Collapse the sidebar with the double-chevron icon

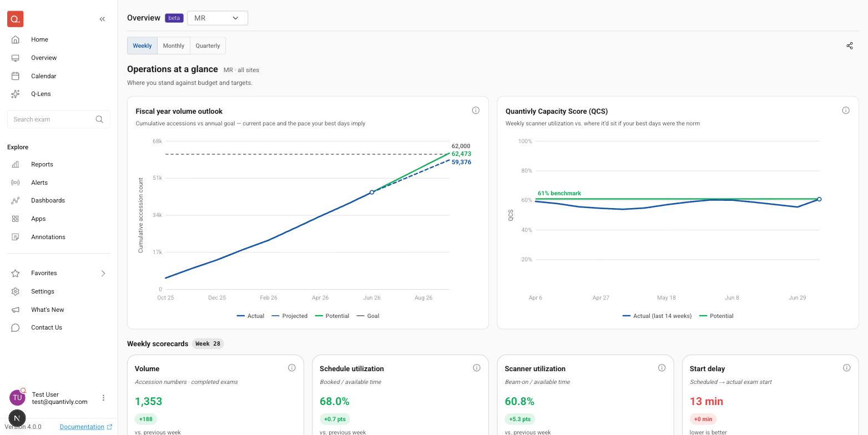[x=102, y=19]
